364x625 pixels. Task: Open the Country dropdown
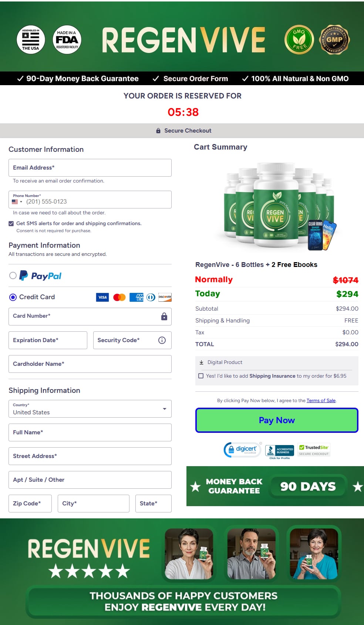pyautogui.click(x=165, y=409)
